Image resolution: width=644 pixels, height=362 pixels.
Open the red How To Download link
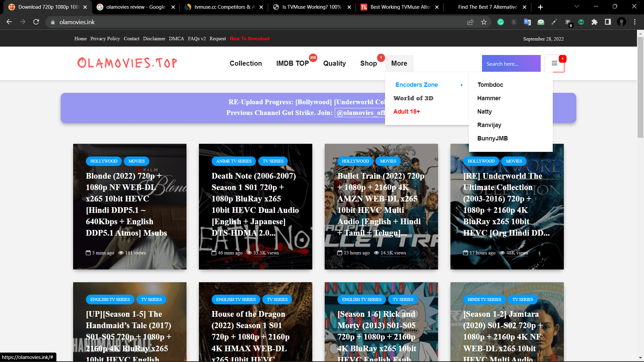tap(250, 39)
